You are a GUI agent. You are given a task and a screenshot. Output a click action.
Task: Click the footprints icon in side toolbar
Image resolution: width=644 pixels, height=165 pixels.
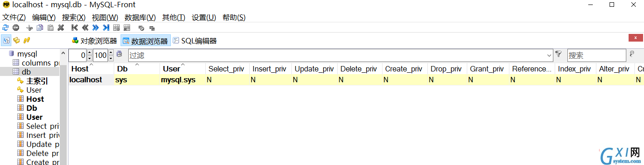click(27, 40)
